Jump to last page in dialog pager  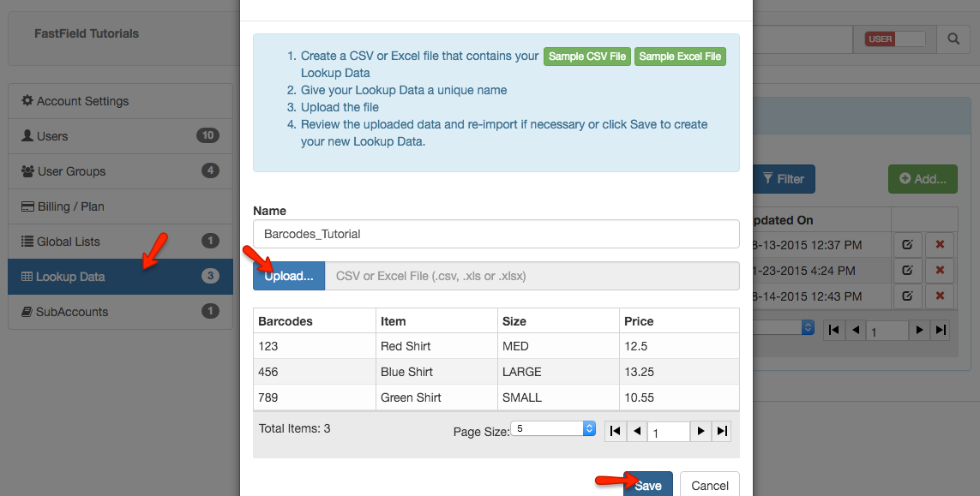click(x=722, y=432)
